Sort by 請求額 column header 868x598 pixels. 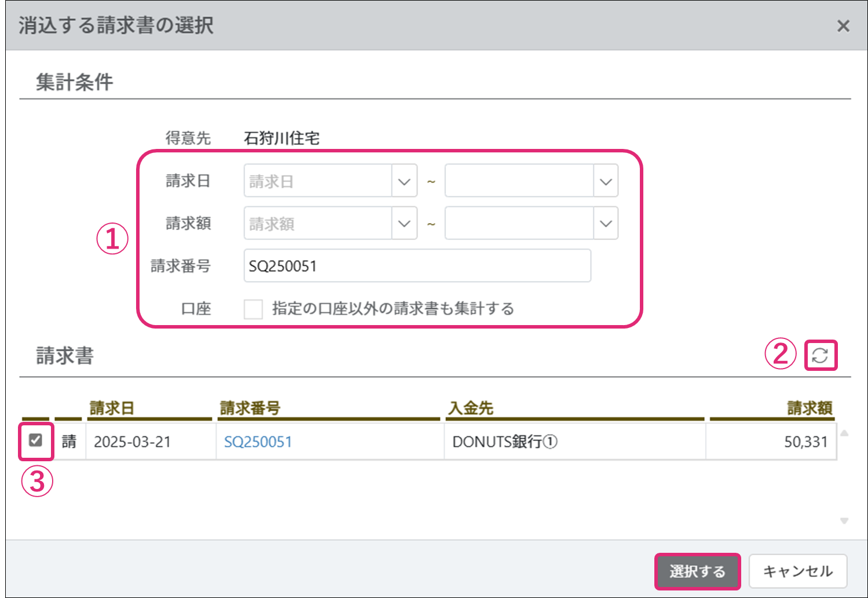click(809, 408)
